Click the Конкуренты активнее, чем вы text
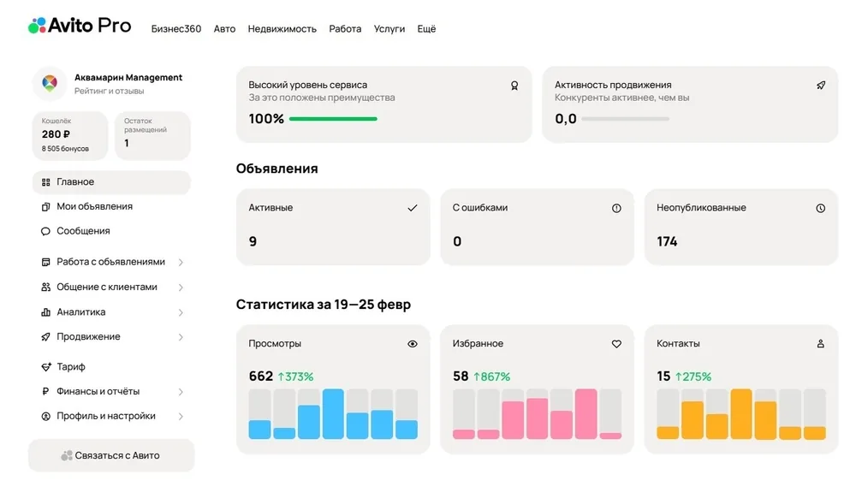Image resolution: width=856 pixels, height=504 pixels. tap(621, 98)
